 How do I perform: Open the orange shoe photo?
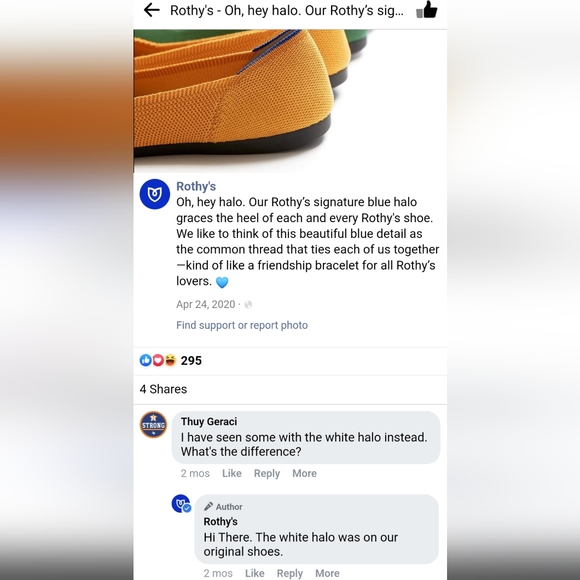pos(290,101)
